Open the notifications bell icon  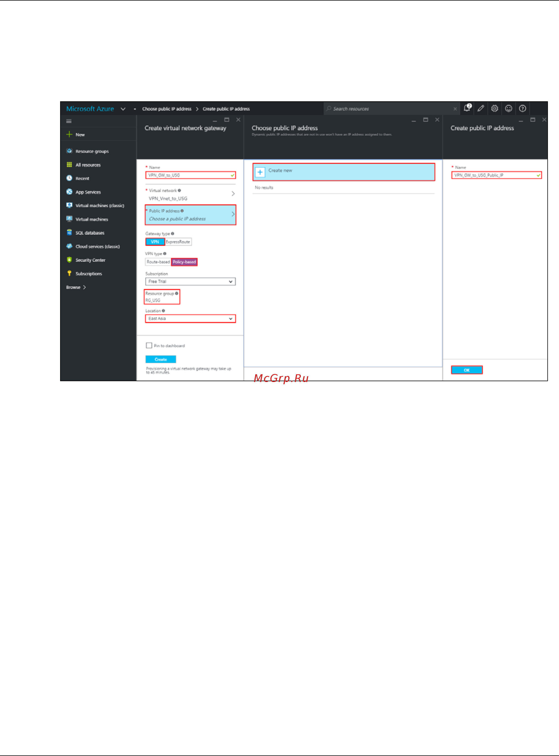click(467, 108)
